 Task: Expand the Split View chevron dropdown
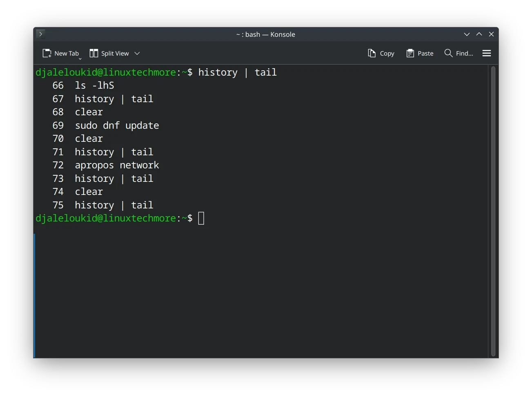pos(137,54)
